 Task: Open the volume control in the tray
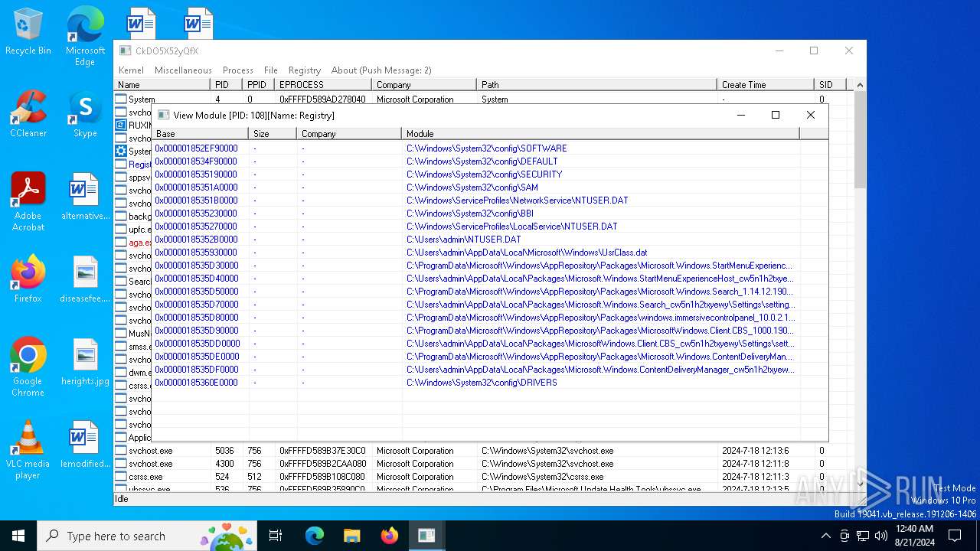tap(880, 536)
